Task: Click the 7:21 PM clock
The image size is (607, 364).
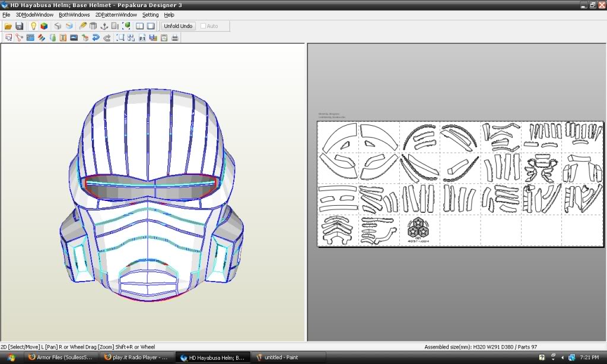Action: tap(589, 357)
